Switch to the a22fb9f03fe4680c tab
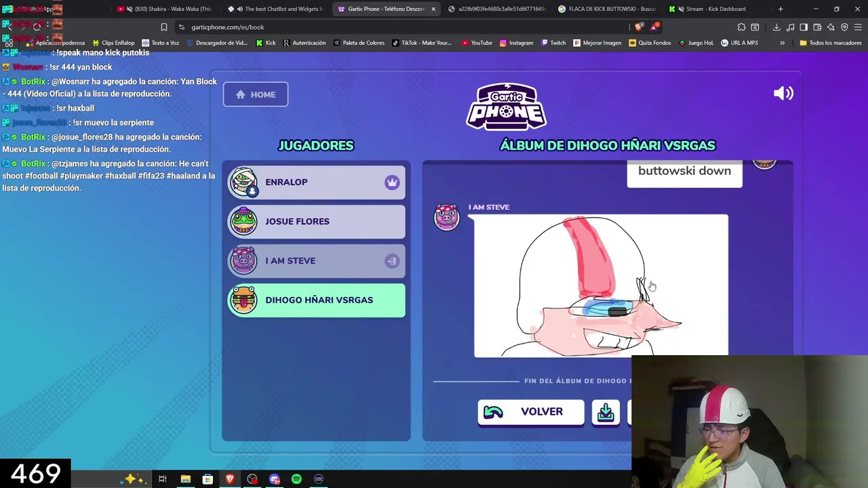The height and width of the screenshot is (488, 868). 497,9
